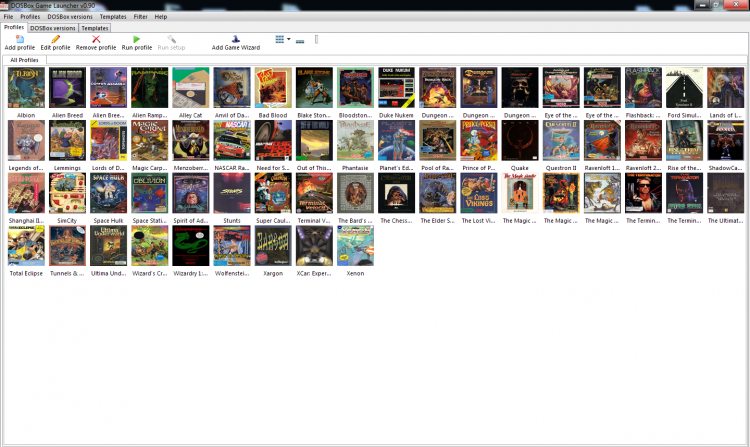Click the Run profile green arrow icon
The image size is (750, 447).
pyautogui.click(x=137, y=39)
